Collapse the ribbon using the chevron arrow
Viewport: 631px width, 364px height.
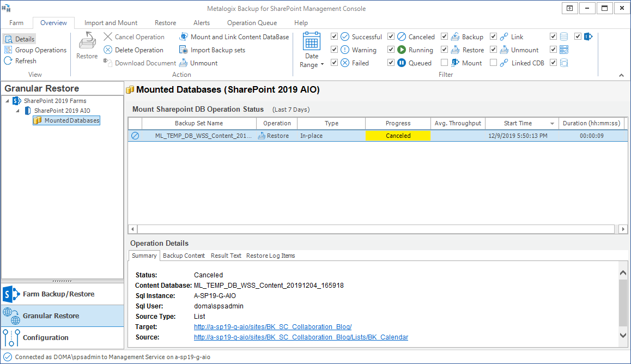point(621,75)
